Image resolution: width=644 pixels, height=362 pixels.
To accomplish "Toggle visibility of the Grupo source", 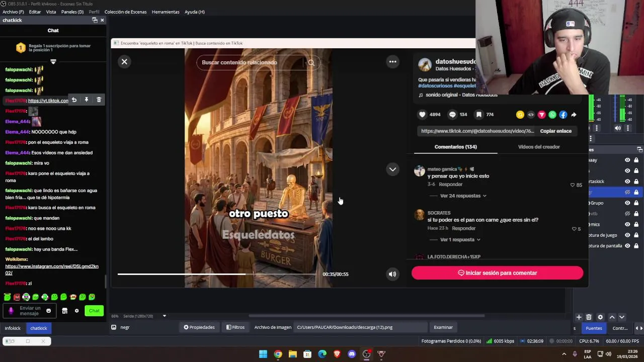I will 627,203.
